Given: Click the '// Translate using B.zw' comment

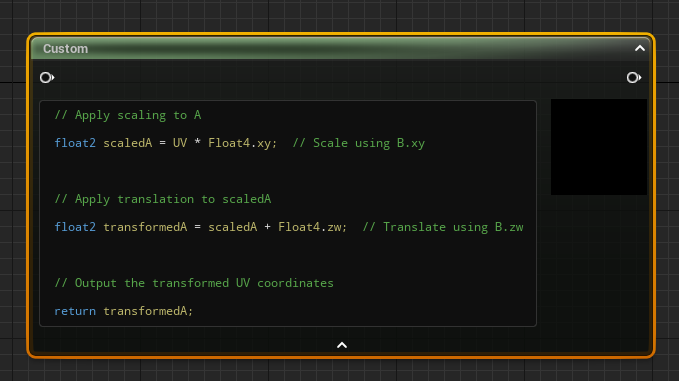Looking at the screenshot, I should 443,227.
